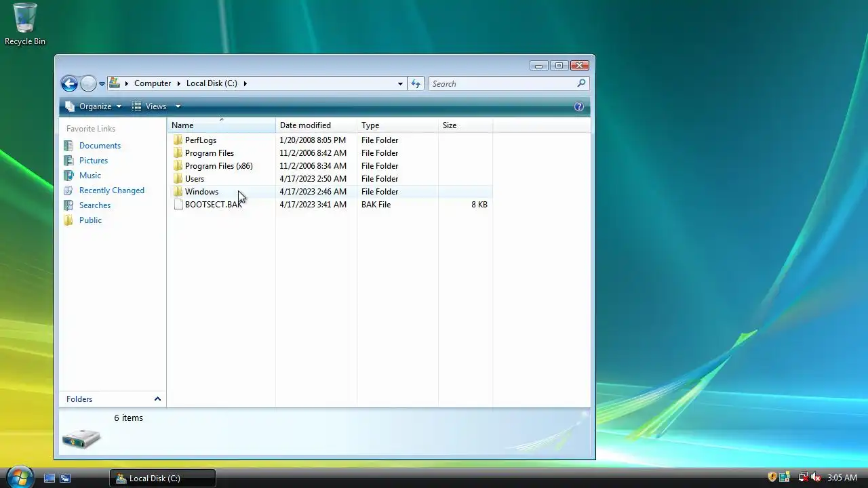The image size is (868, 488).
Task: Click the 8 KB size cell
Action: 479,205
